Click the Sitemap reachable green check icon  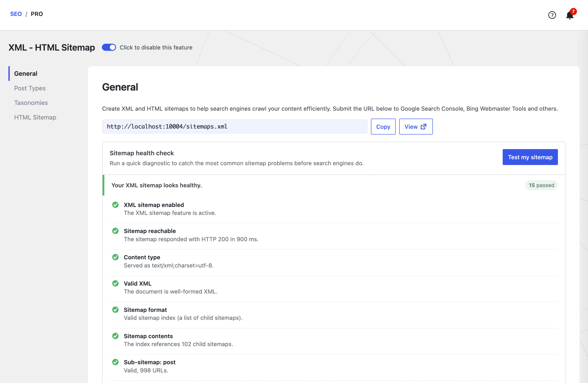115,231
